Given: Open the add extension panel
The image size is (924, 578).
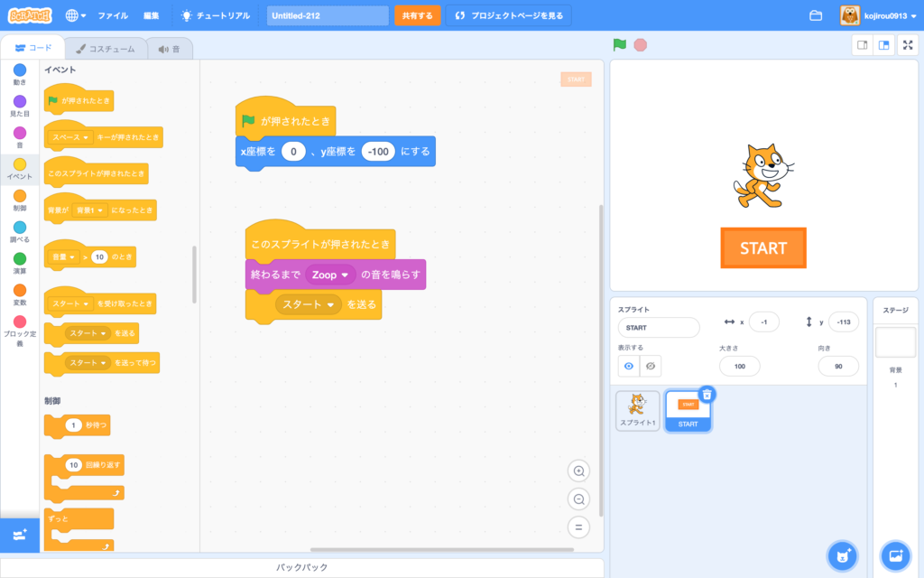Looking at the screenshot, I should (x=18, y=535).
